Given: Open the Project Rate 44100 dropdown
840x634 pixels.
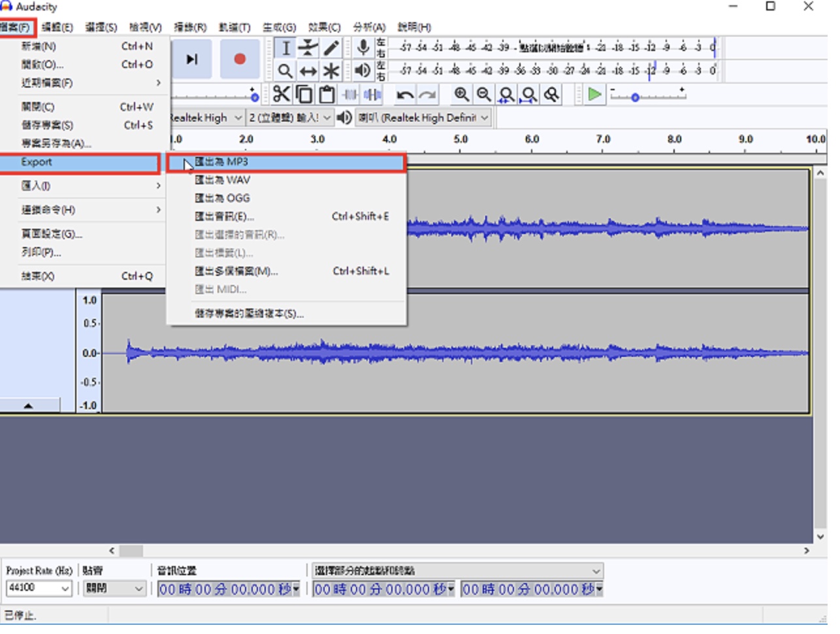Looking at the screenshot, I should tap(39, 588).
